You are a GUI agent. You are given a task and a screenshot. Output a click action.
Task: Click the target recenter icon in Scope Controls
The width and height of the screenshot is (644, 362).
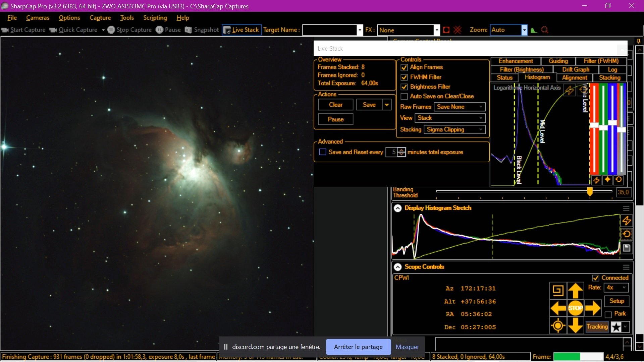[x=558, y=325]
